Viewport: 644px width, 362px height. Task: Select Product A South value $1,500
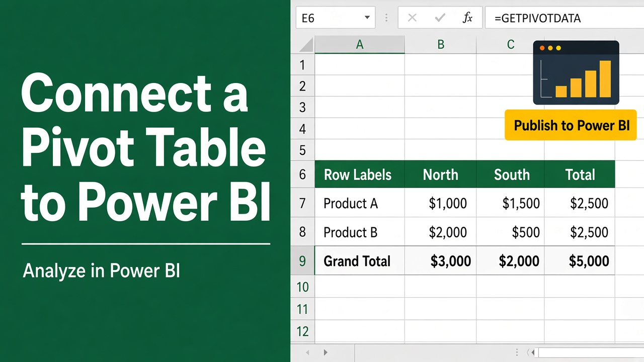pos(510,203)
